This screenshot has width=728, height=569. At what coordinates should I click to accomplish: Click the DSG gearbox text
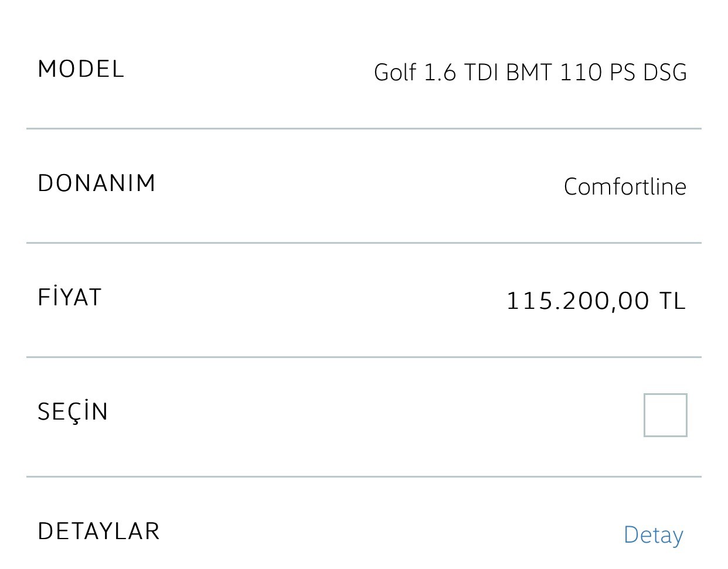(x=665, y=72)
